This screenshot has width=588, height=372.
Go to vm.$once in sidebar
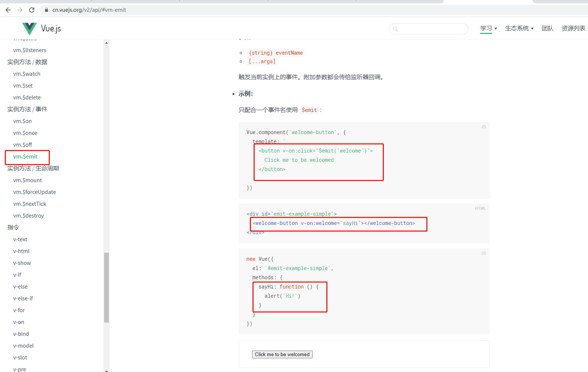coord(25,133)
